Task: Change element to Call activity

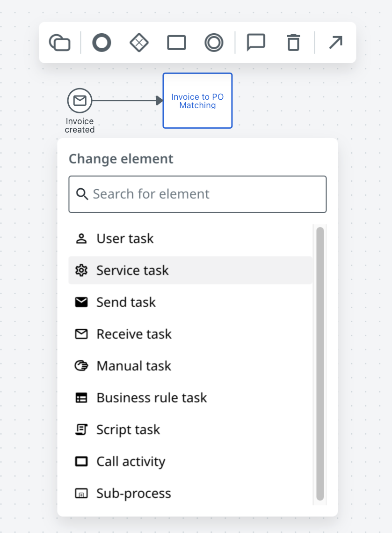Action: click(x=190, y=462)
